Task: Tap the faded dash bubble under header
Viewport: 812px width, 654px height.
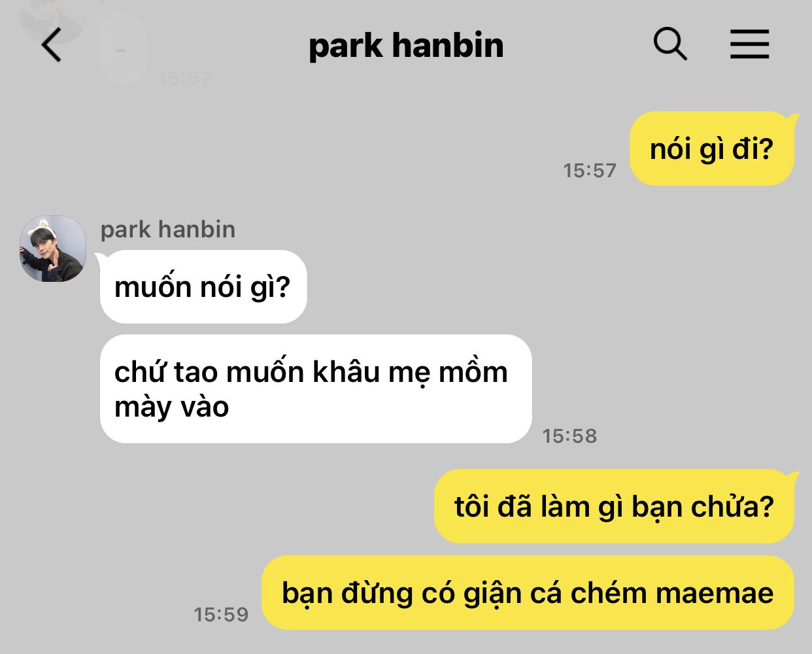Action: tap(123, 49)
